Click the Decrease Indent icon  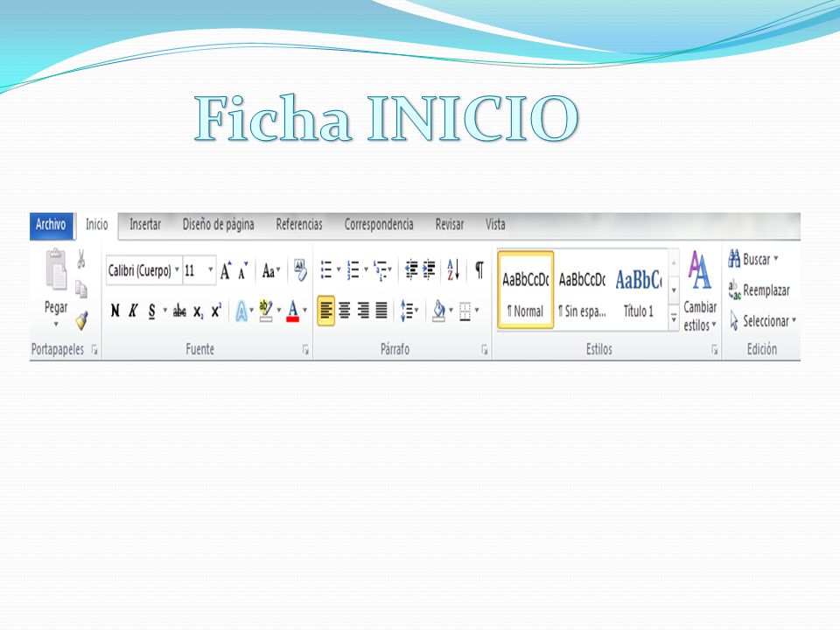[x=411, y=269]
